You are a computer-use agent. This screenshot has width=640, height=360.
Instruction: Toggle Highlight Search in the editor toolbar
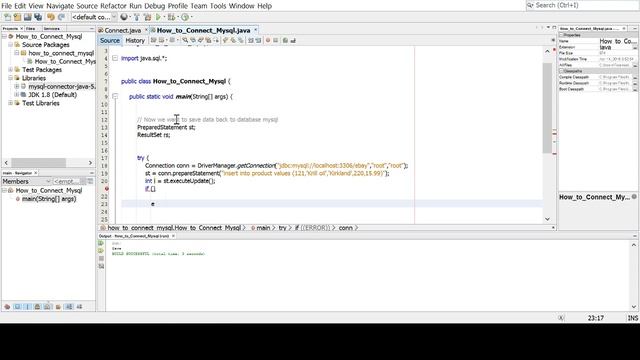pyautogui.click(x=208, y=40)
